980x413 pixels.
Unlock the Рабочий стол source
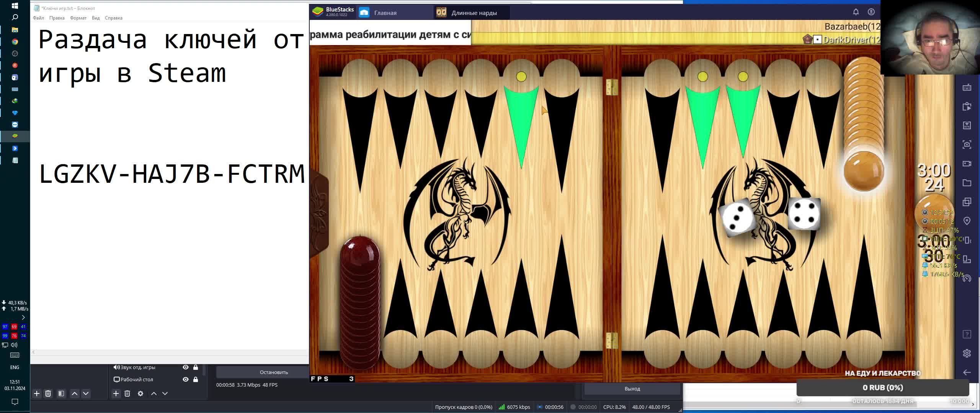coord(196,379)
